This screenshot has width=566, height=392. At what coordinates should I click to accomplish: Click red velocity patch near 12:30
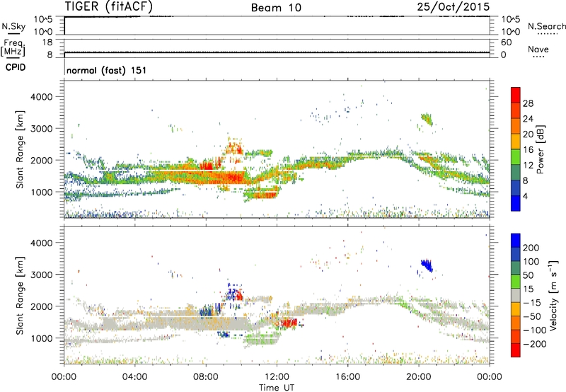(289, 323)
